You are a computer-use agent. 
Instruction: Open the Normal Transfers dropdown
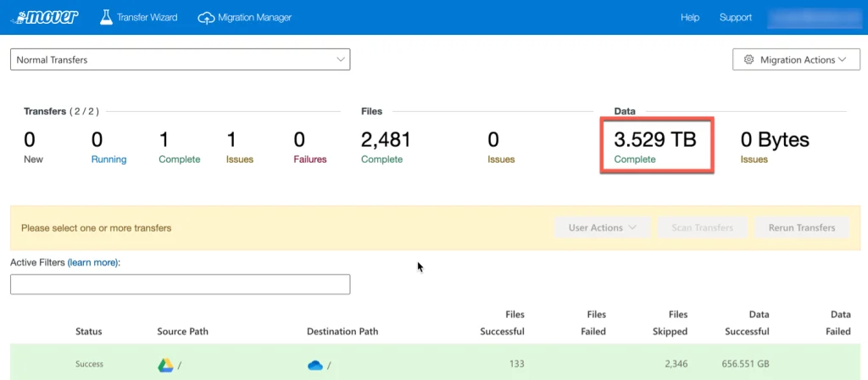coord(180,59)
